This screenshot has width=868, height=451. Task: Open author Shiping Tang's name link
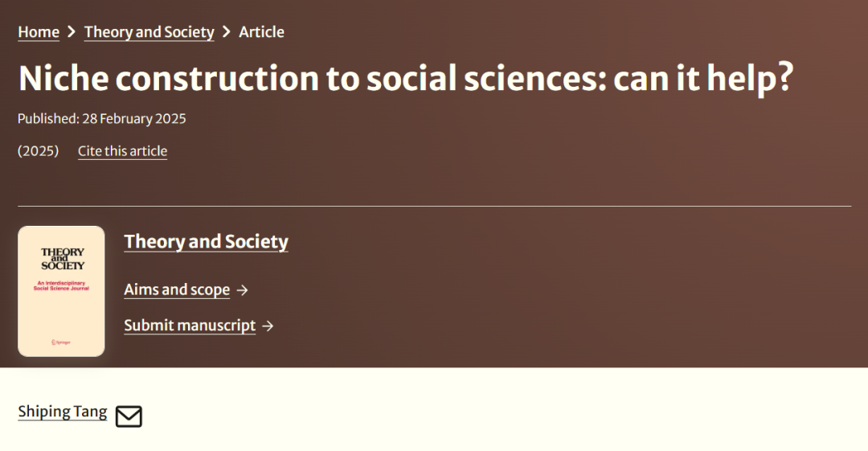coord(62,412)
